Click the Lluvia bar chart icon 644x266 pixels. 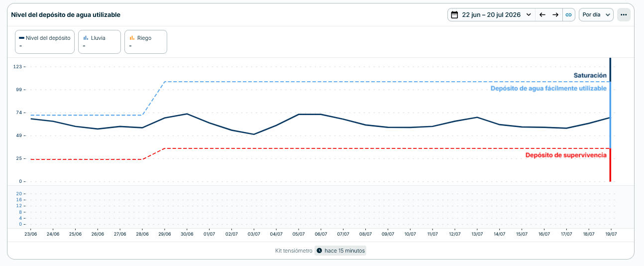click(86, 38)
